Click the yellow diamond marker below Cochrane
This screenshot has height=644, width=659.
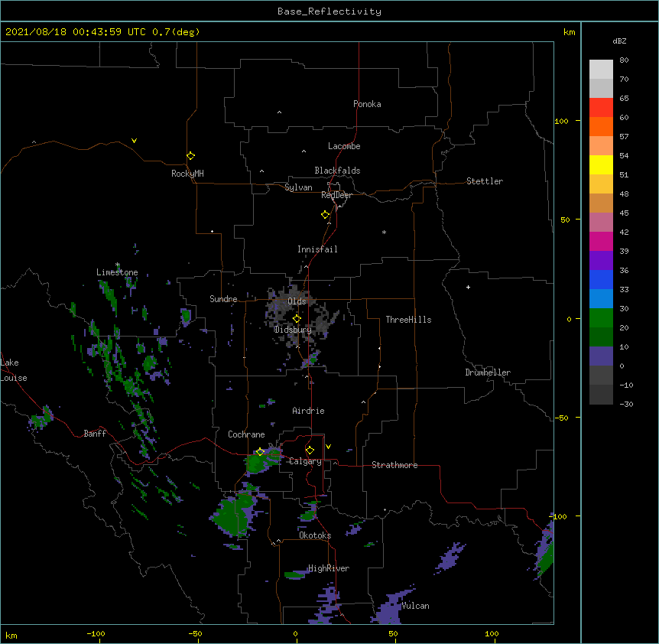coord(260,451)
